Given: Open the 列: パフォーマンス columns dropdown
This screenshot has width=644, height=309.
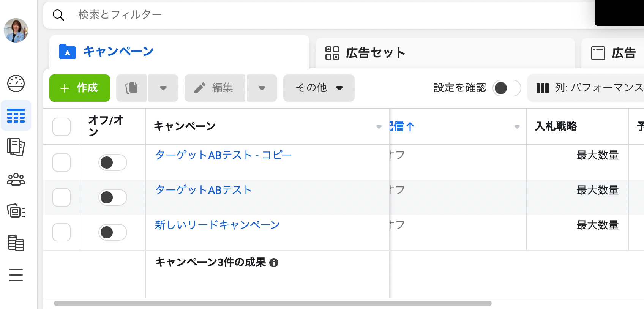Looking at the screenshot, I should 586,88.
